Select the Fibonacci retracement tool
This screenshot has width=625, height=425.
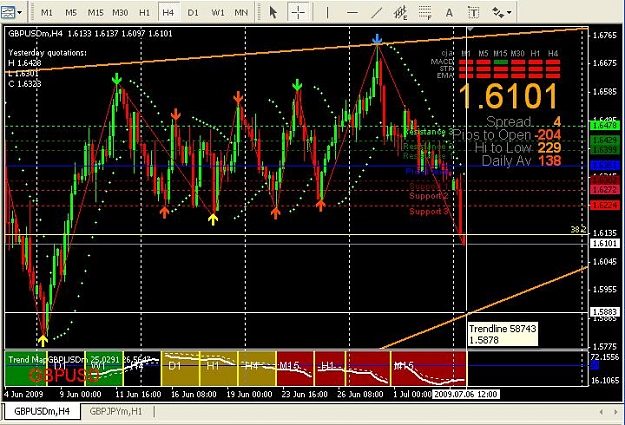coord(425,13)
